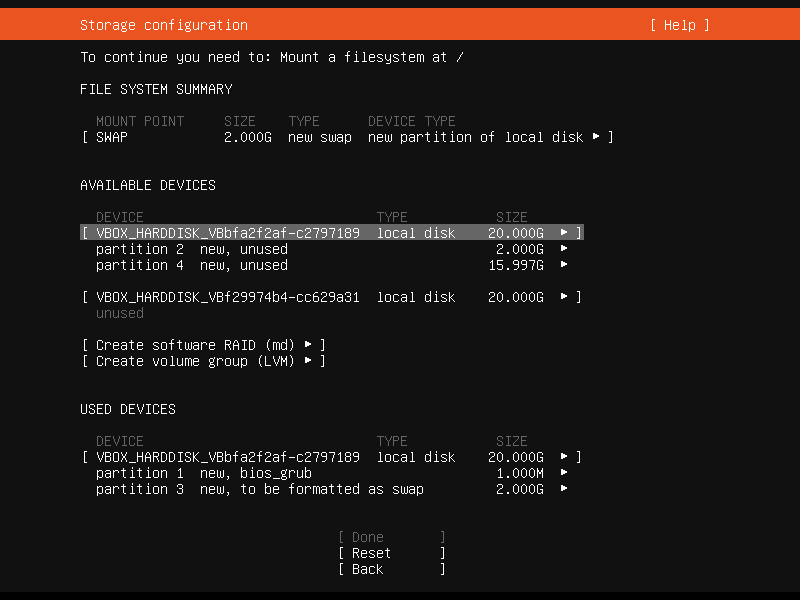800x600 pixels.
Task: Open arrow menu of highlighted VBbfa2f2af available disk
Action: click(564, 232)
